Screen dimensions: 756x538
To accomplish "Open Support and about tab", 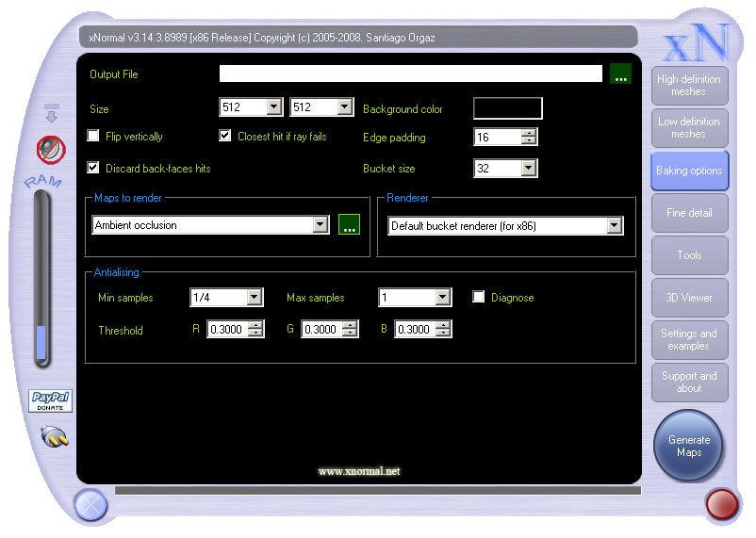I will (689, 383).
